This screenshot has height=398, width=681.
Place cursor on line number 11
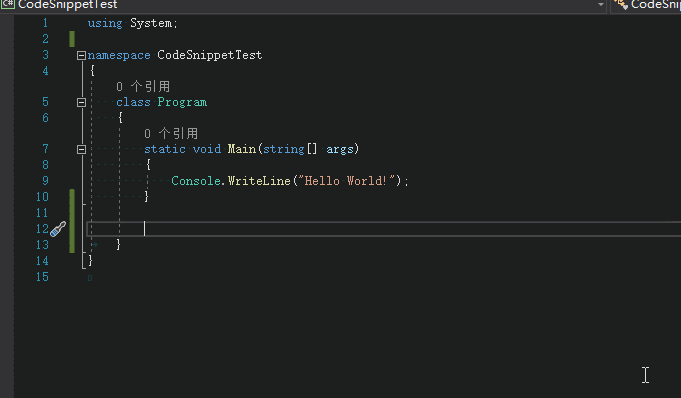pyautogui.click(x=42, y=213)
